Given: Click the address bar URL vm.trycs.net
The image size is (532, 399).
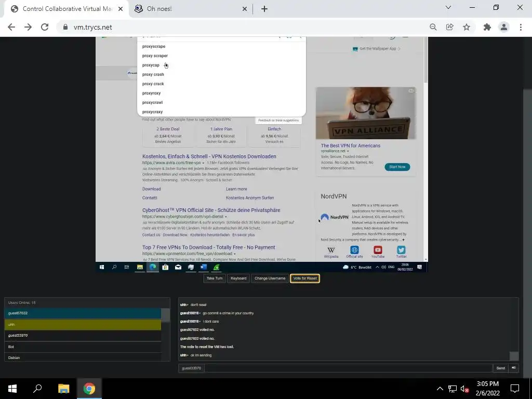Looking at the screenshot, I should coord(92,27).
